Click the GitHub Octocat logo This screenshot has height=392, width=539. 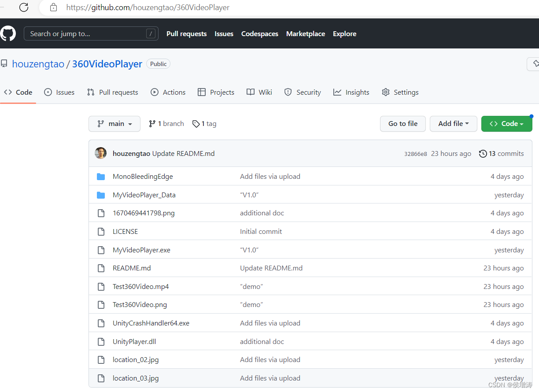8,34
